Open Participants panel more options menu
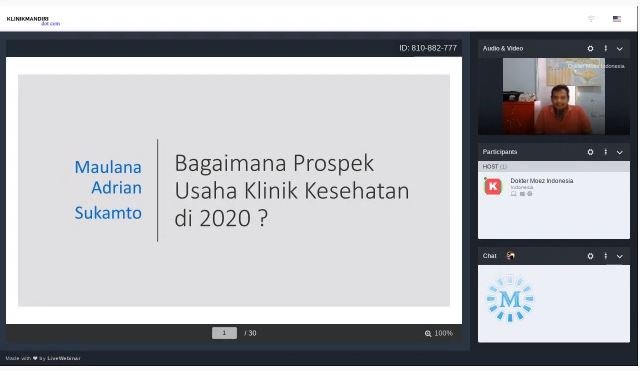 tap(606, 152)
